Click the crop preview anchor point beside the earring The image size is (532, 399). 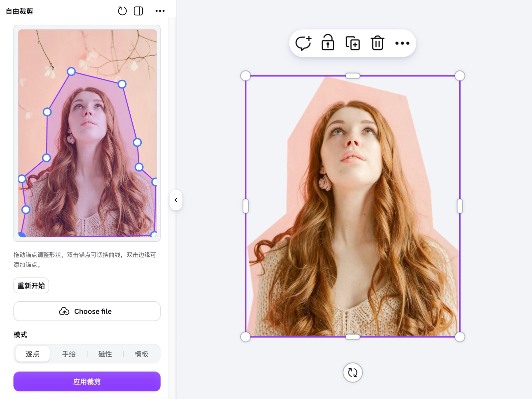click(x=47, y=158)
